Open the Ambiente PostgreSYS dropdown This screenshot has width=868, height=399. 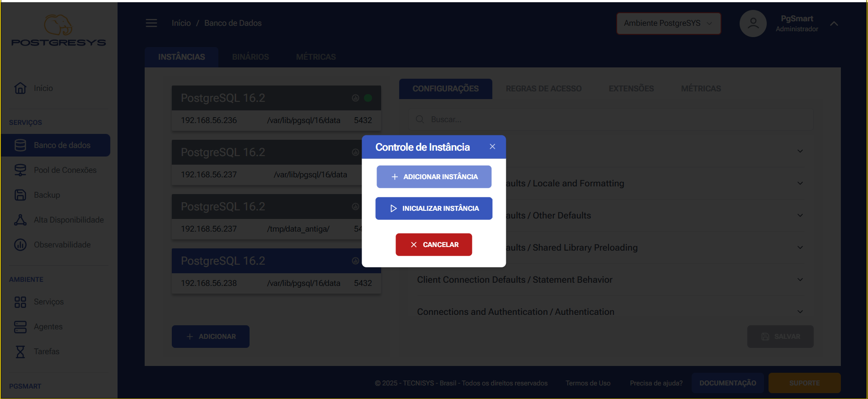pyautogui.click(x=669, y=24)
